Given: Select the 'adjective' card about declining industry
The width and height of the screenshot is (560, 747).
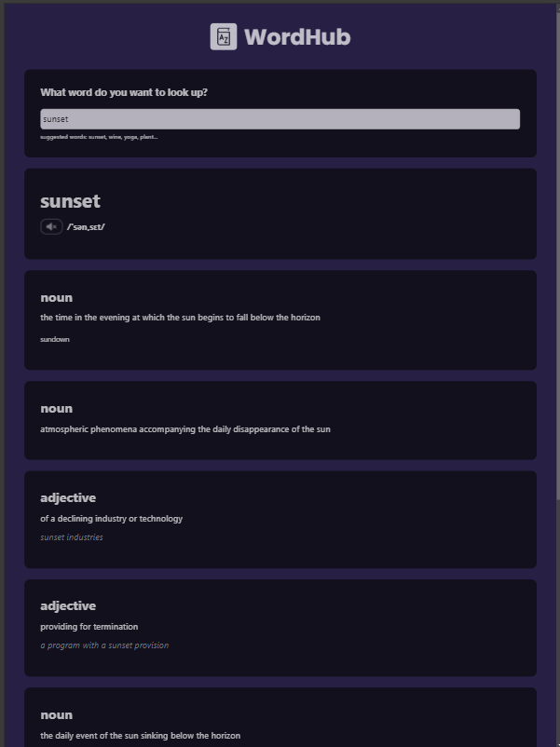Looking at the screenshot, I should pos(279,520).
